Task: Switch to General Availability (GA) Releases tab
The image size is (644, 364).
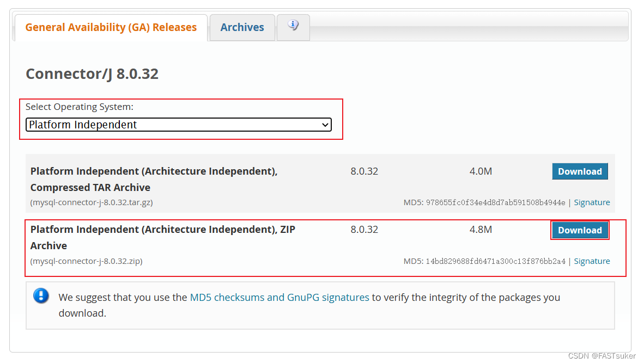Action: click(x=111, y=28)
